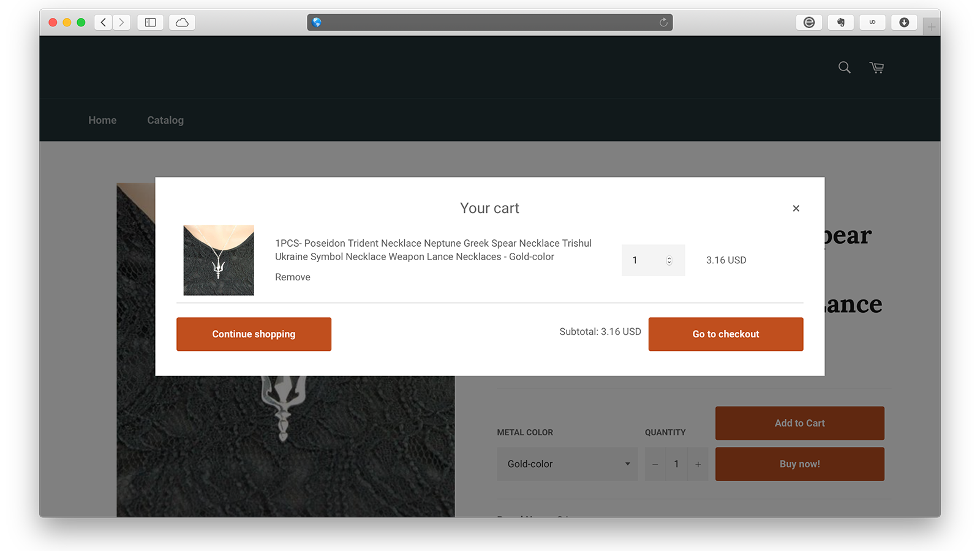This screenshot has width=980, height=551.
Task: Open the Catalog navigation item
Action: click(x=165, y=120)
